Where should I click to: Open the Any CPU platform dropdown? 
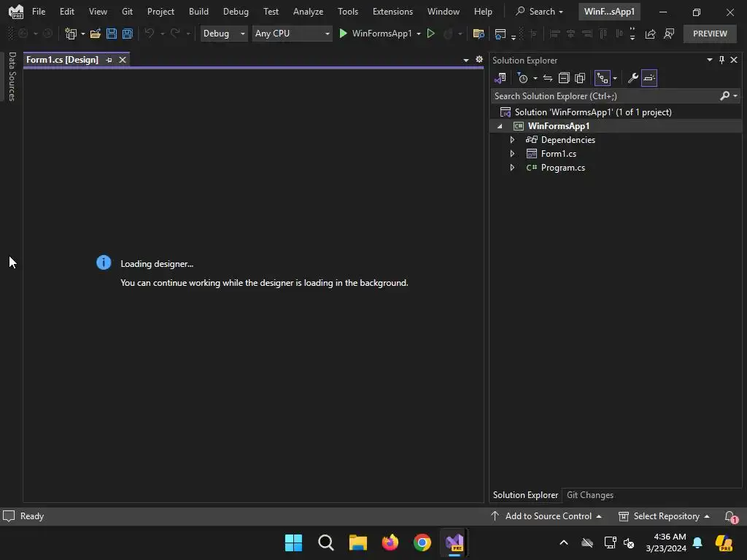pos(292,34)
